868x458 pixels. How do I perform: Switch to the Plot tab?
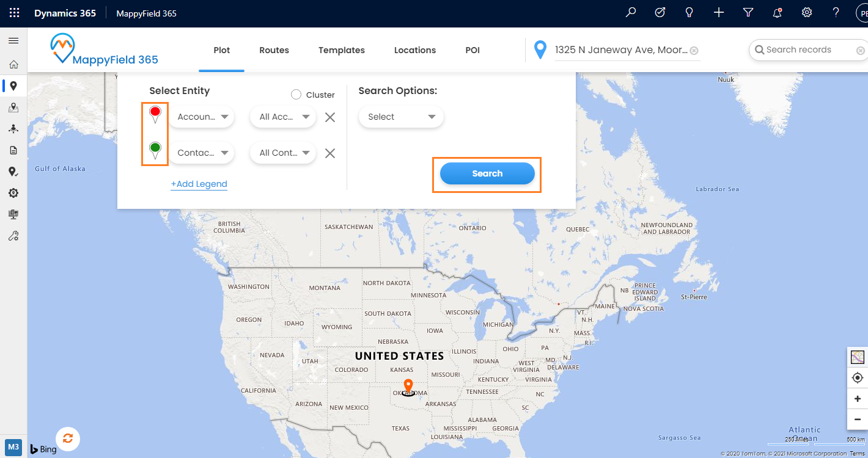click(222, 50)
